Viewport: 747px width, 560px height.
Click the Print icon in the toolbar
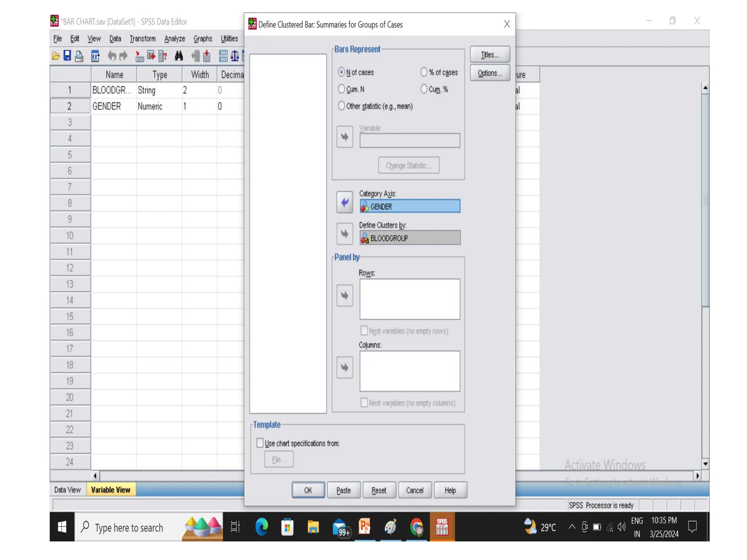79,56
